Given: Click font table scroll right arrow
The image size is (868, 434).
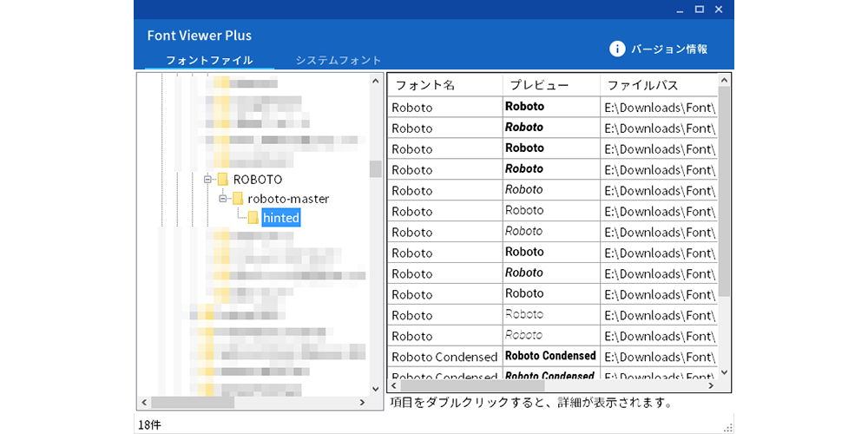Looking at the screenshot, I should coord(712,385).
